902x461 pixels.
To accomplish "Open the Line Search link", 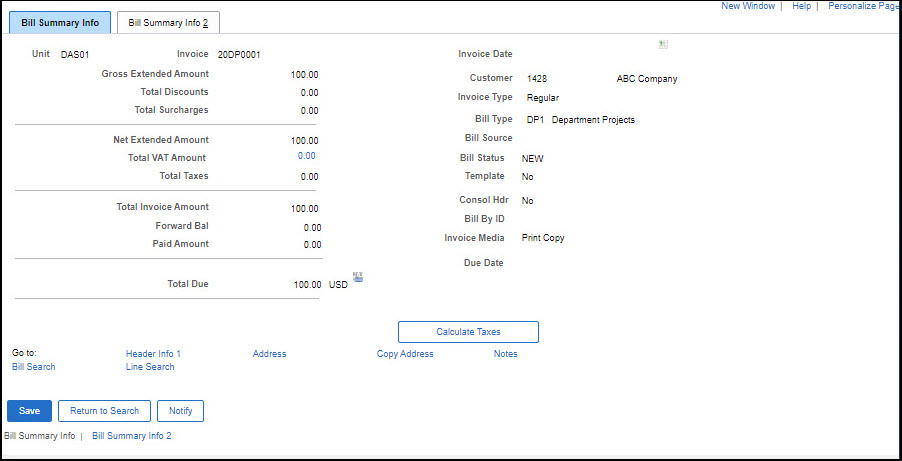I will tap(150, 367).
